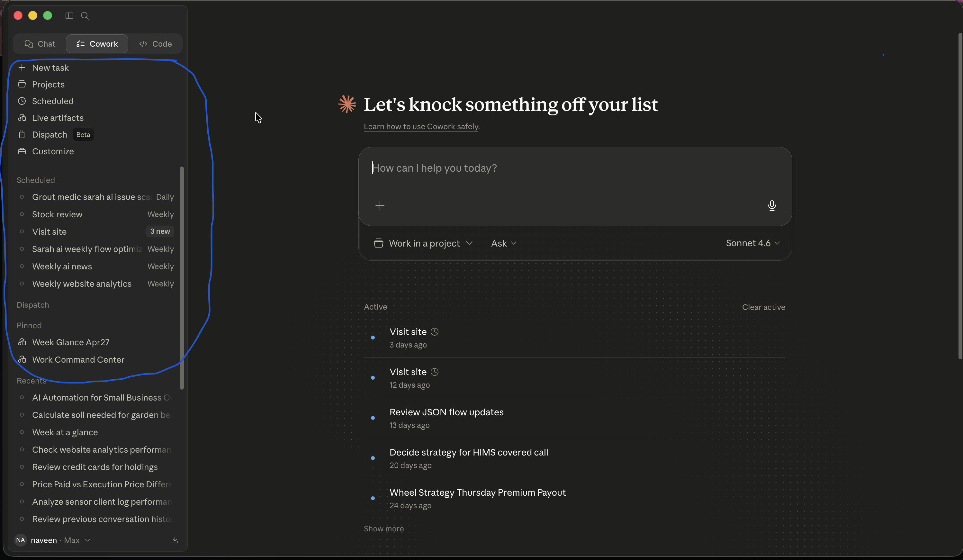963x560 pixels.
Task: Click the project icon beside Work in a project
Action: click(378, 243)
